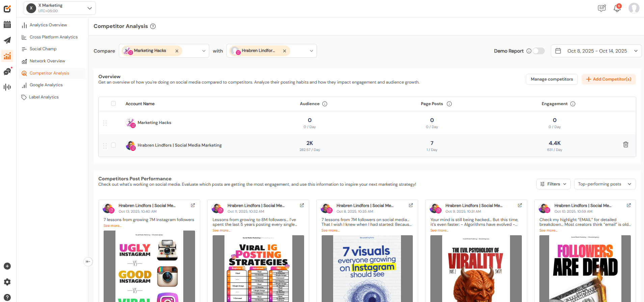Viewport: 644px width, 302px height.
Task: Click Add Competitor(s) button
Action: click(x=609, y=79)
